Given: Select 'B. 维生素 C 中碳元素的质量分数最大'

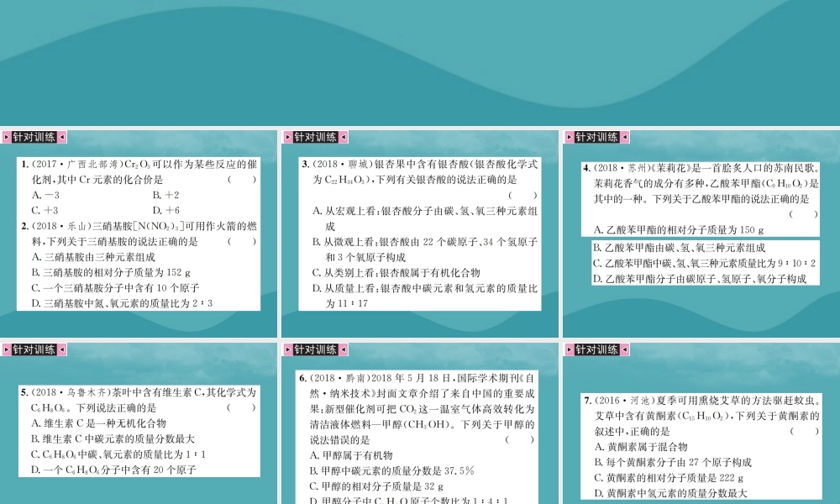Looking at the screenshot, I should pyautogui.click(x=113, y=439).
